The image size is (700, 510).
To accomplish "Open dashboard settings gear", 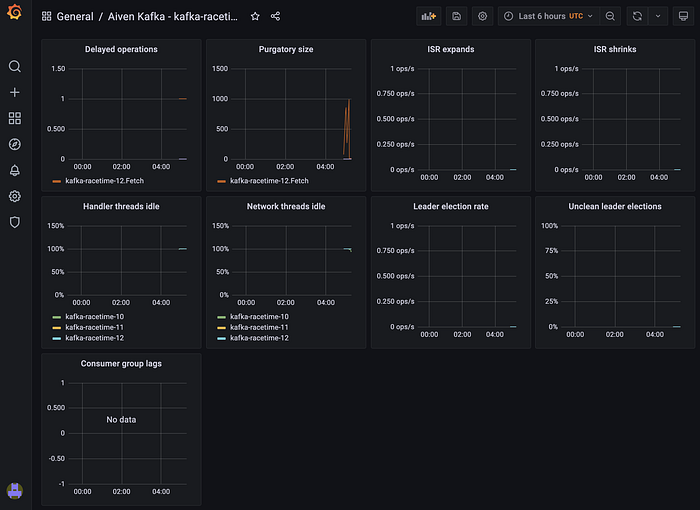I will click(x=483, y=17).
